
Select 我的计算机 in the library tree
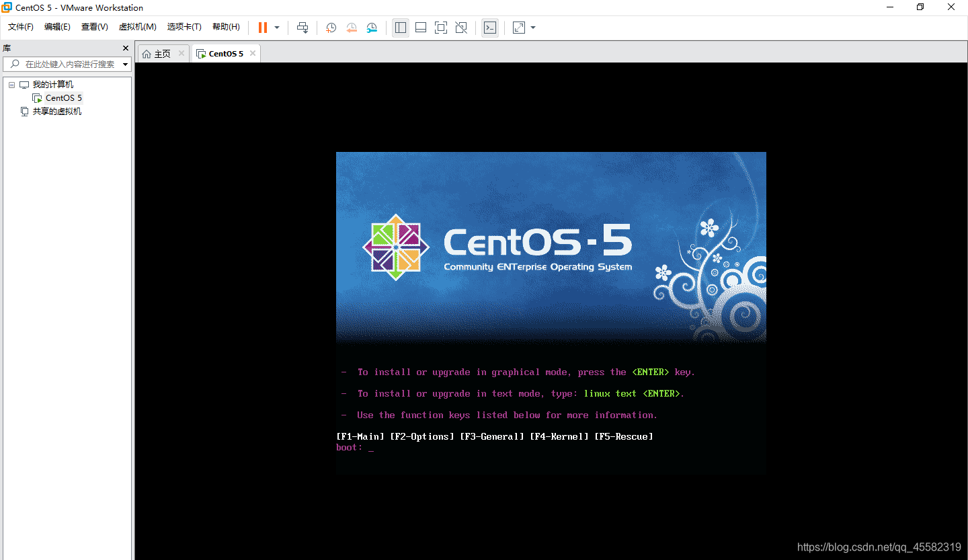53,85
